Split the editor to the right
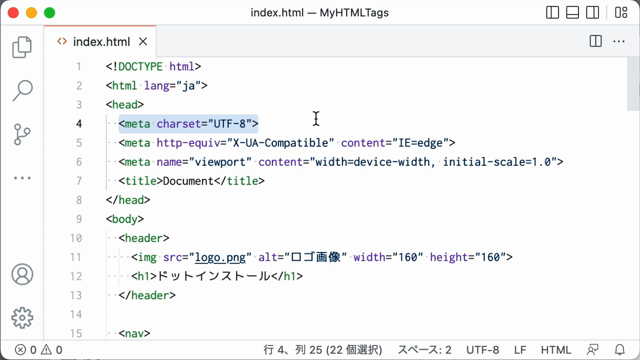 (596, 41)
